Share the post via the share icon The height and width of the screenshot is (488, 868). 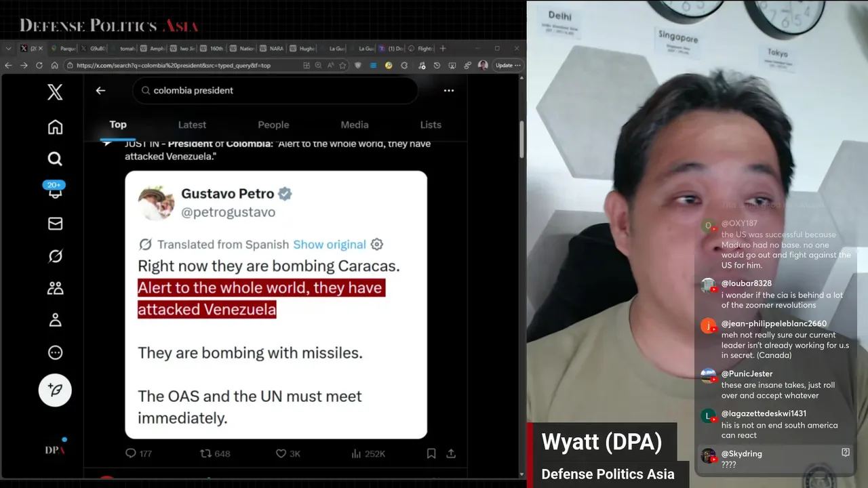pos(452,453)
